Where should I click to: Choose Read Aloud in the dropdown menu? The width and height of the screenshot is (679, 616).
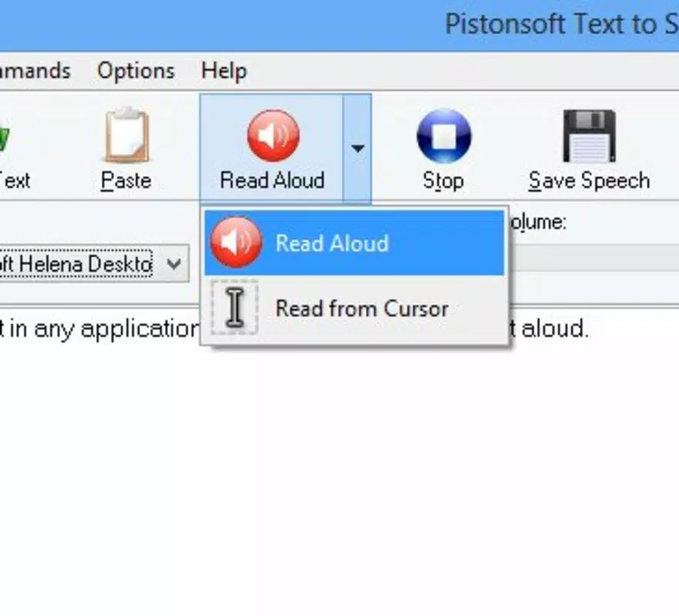click(354, 243)
